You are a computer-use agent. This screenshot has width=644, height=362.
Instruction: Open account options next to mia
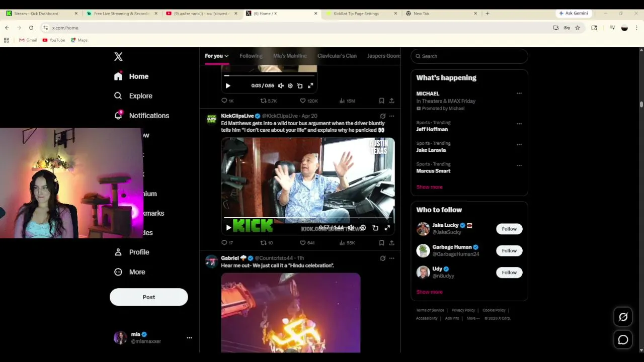point(189,338)
